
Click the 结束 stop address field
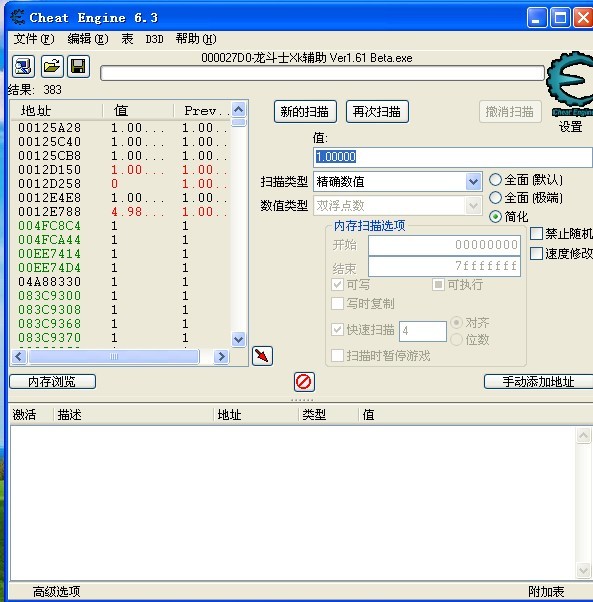[x=444, y=266]
